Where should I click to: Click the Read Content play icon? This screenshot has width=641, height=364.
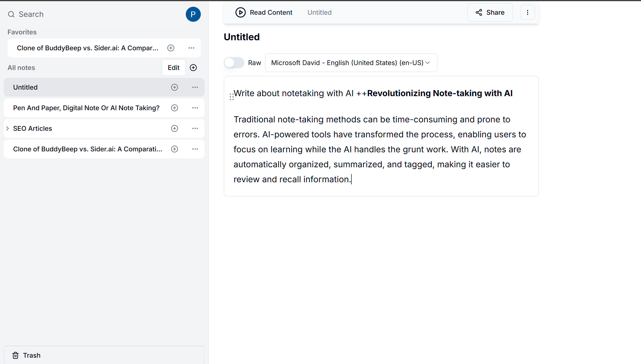tap(240, 12)
